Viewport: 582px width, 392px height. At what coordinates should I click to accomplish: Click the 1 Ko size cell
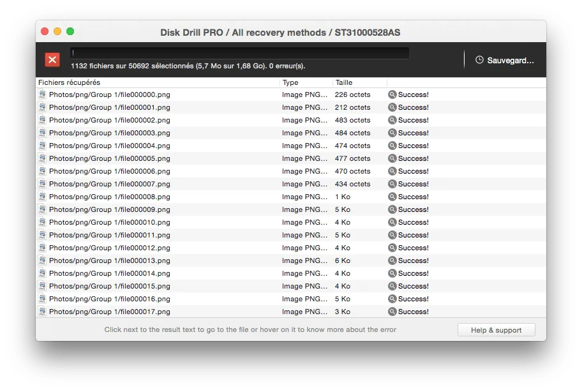(x=343, y=197)
